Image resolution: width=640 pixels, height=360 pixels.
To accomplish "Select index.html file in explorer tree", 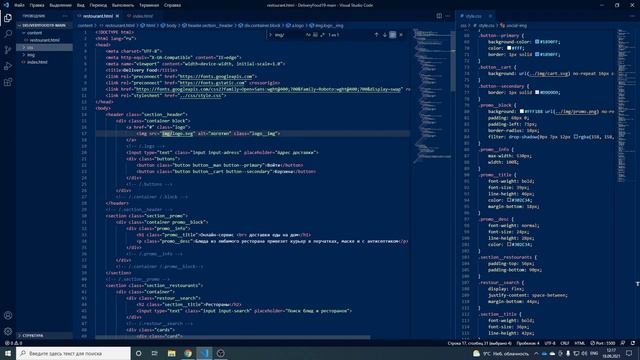I will (44, 62).
